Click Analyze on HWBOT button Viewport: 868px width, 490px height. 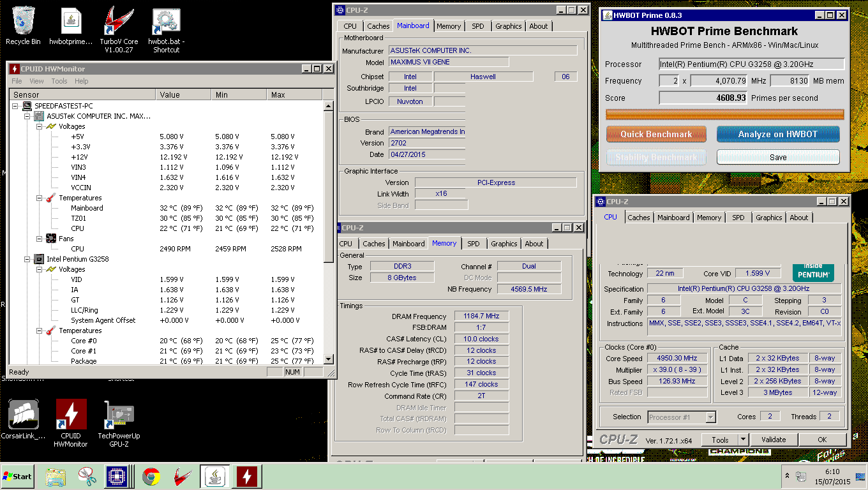(778, 134)
